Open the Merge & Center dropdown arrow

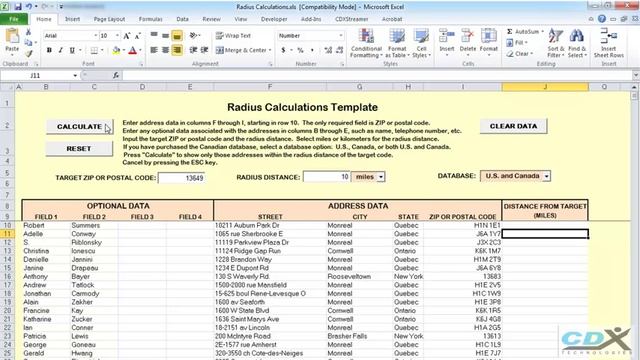coord(270,50)
